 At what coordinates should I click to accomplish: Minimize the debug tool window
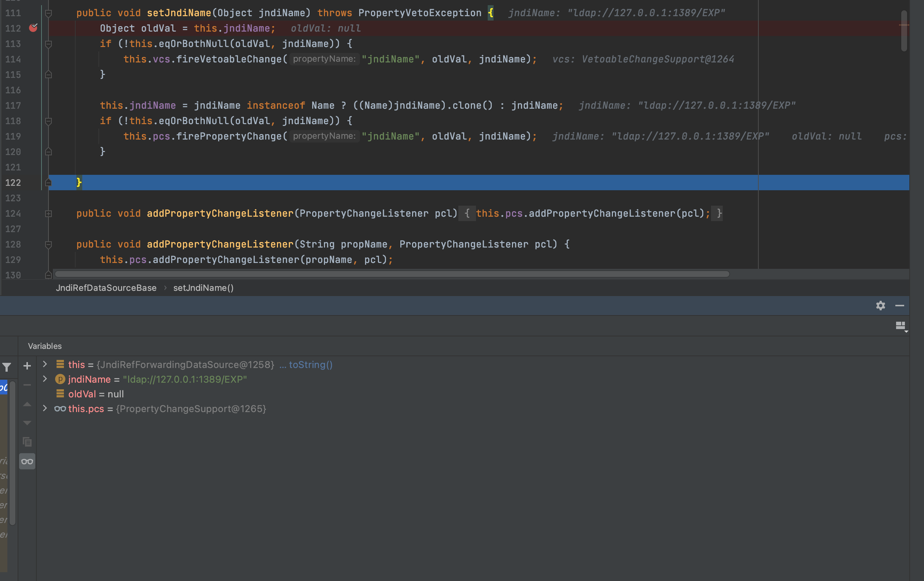[900, 306]
